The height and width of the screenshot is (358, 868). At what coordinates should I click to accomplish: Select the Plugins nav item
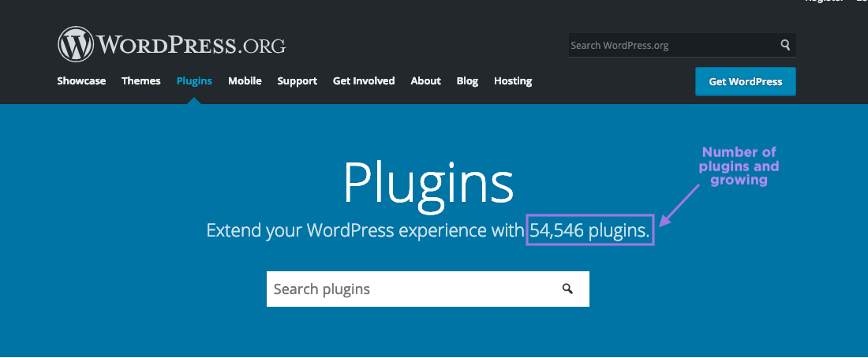point(194,80)
